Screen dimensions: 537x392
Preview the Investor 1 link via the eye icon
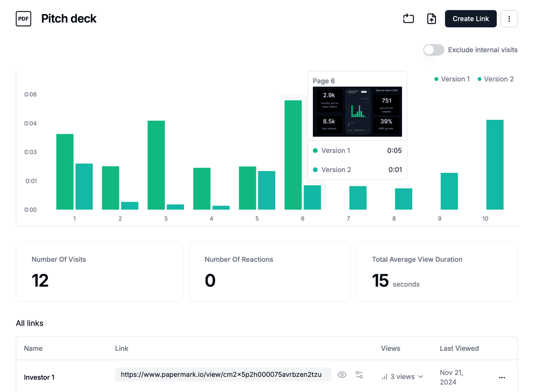(342, 375)
